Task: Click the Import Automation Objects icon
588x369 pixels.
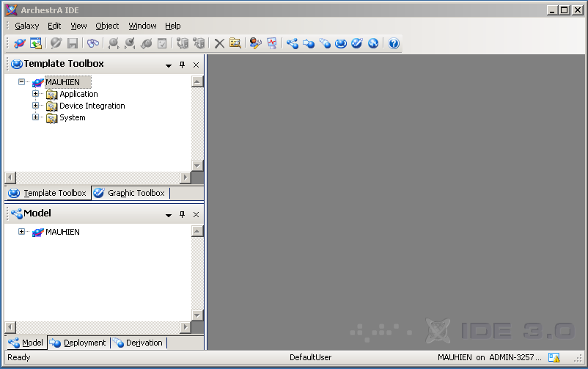Action: click(x=36, y=43)
